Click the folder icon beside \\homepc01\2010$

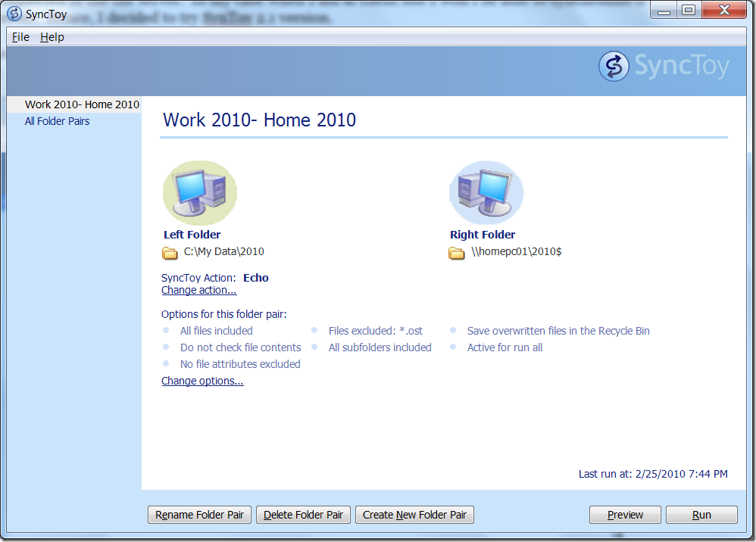[457, 252]
